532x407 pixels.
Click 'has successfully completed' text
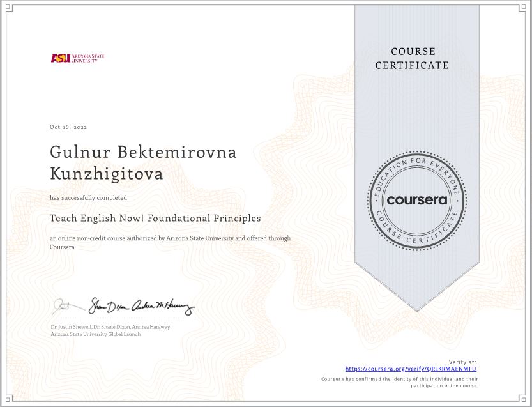pyautogui.click(x=88, y=197)
